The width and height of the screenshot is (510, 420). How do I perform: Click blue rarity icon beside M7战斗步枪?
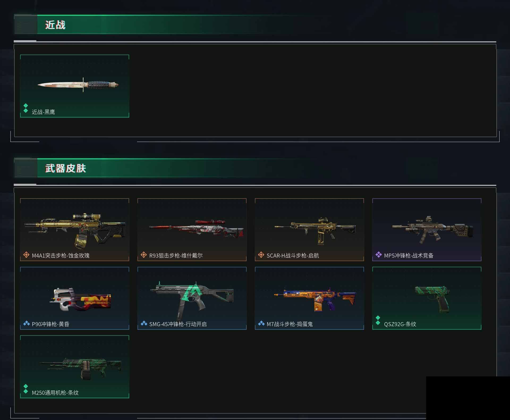pos(261,323)
